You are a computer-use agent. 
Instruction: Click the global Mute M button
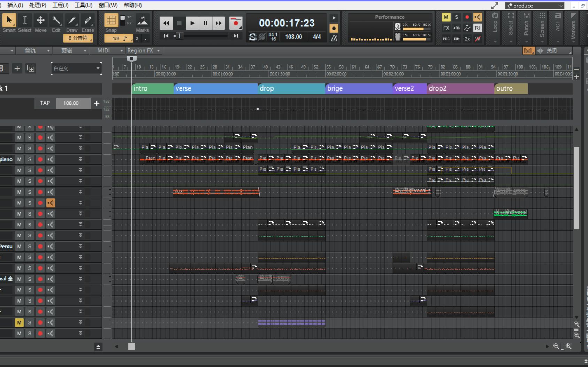click(446, 17)
